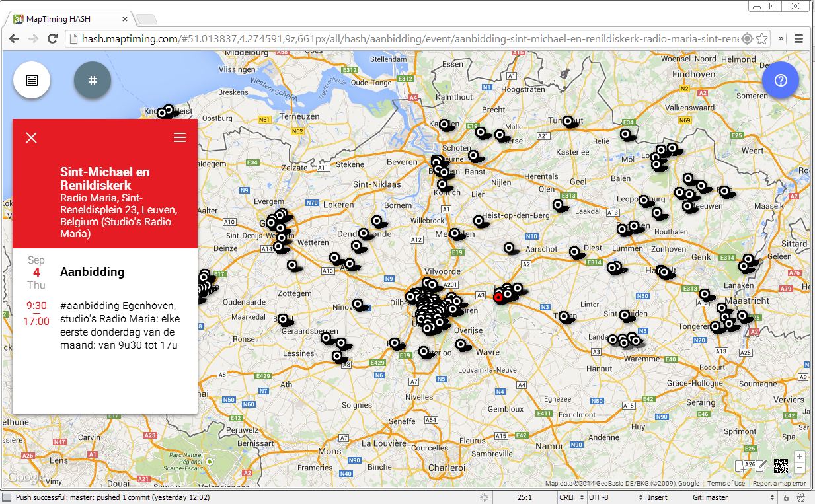
Task: Open the hamburger menu in the red card
Action: tap(179, 137)
